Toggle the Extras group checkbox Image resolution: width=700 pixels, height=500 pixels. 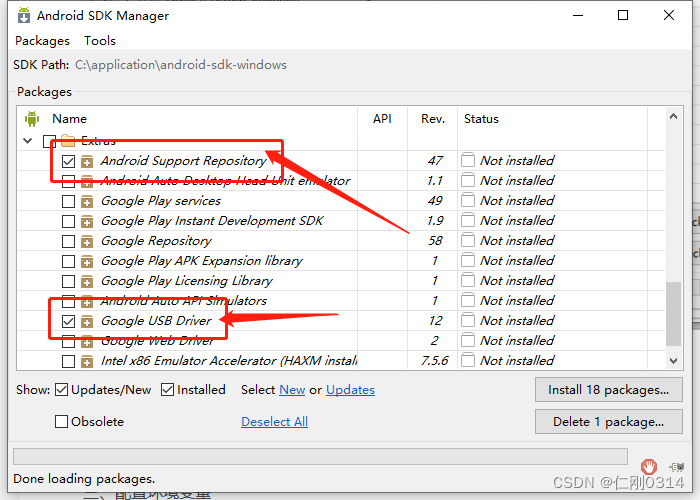[x=49, y=141]
